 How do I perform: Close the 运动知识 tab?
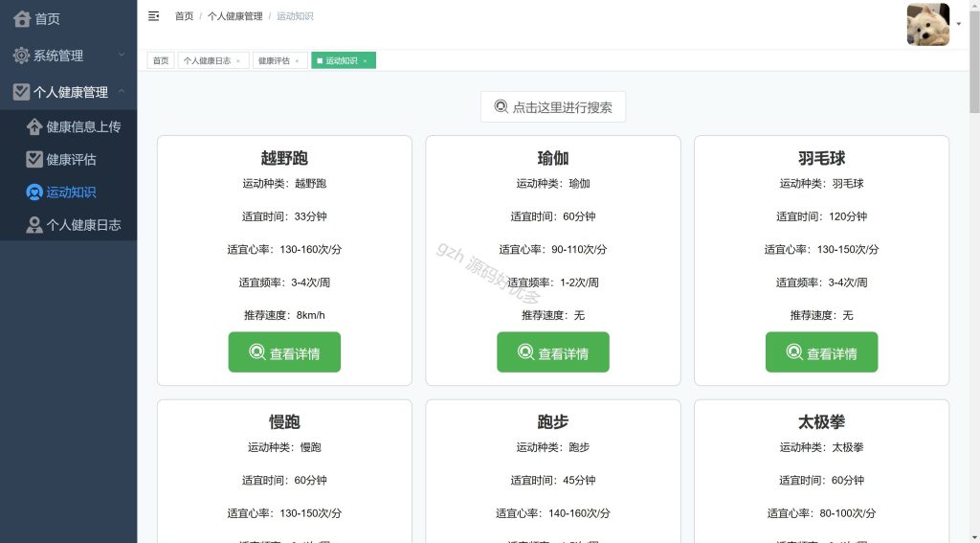[365, 61]
